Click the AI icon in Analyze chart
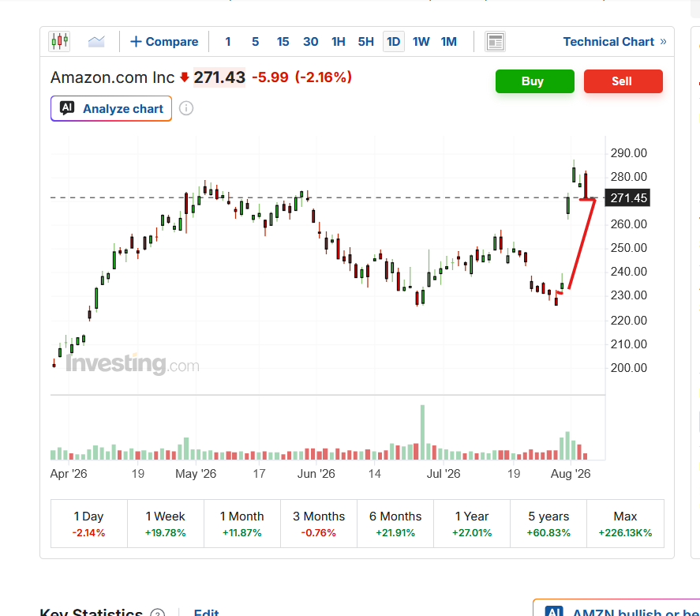Screen dimensions: 700x616 point(67,108)
